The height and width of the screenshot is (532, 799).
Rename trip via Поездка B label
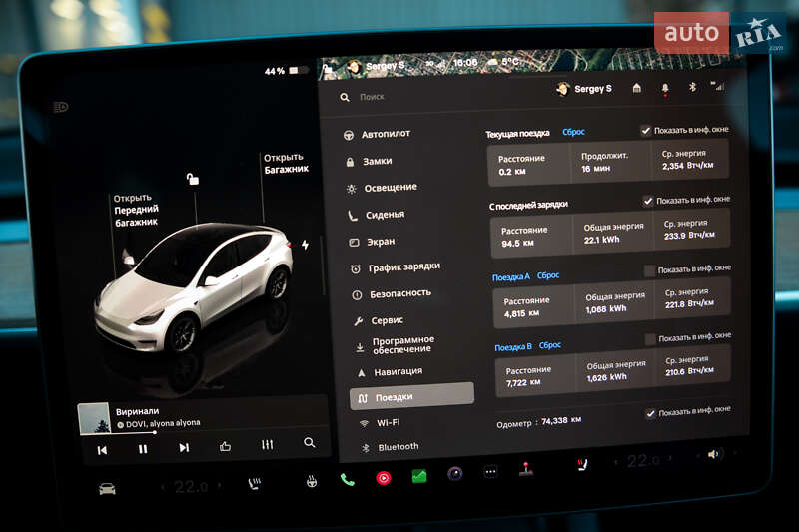pos(513,347)
